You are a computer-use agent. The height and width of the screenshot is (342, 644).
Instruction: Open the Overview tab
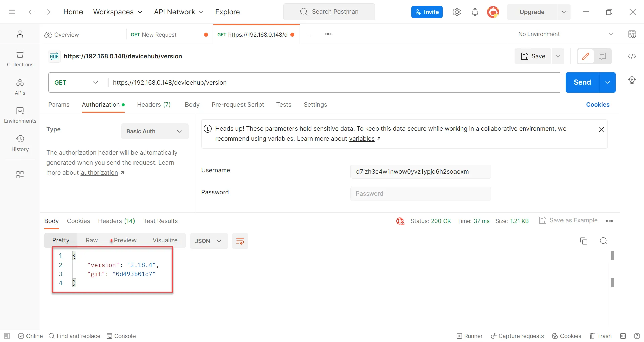[62, 35]
